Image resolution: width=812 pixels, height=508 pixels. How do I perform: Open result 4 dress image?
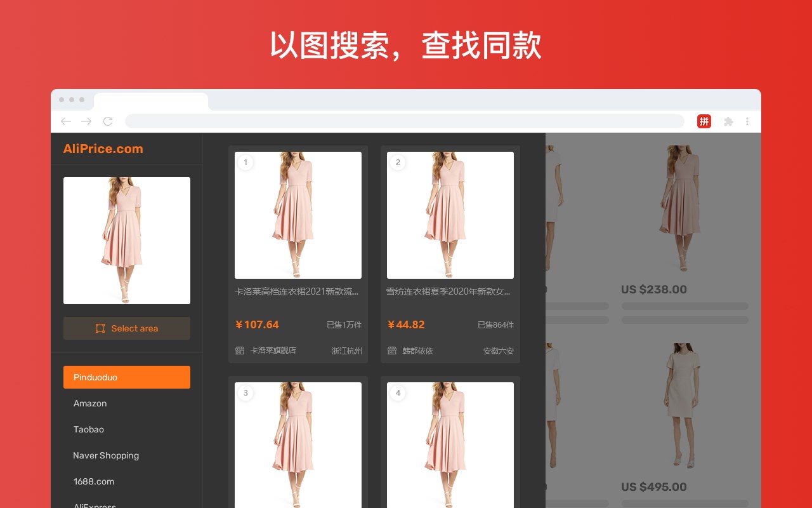450,445
